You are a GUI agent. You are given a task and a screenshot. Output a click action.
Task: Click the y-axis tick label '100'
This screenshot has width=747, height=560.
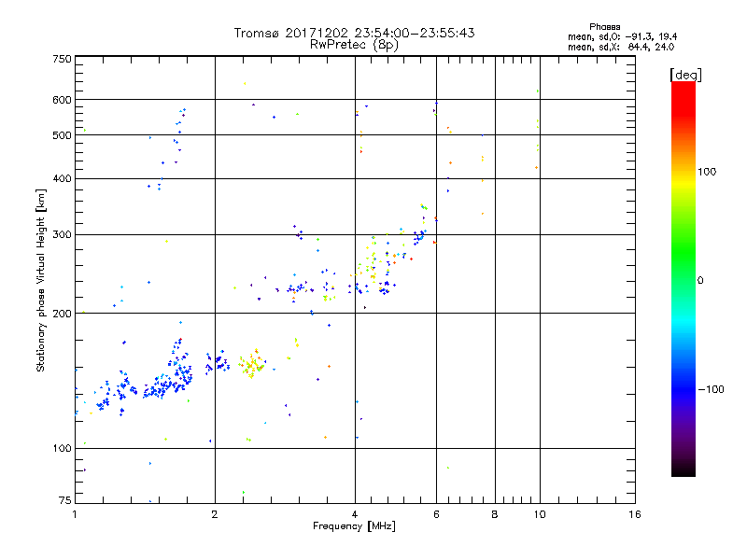[62, 449]
